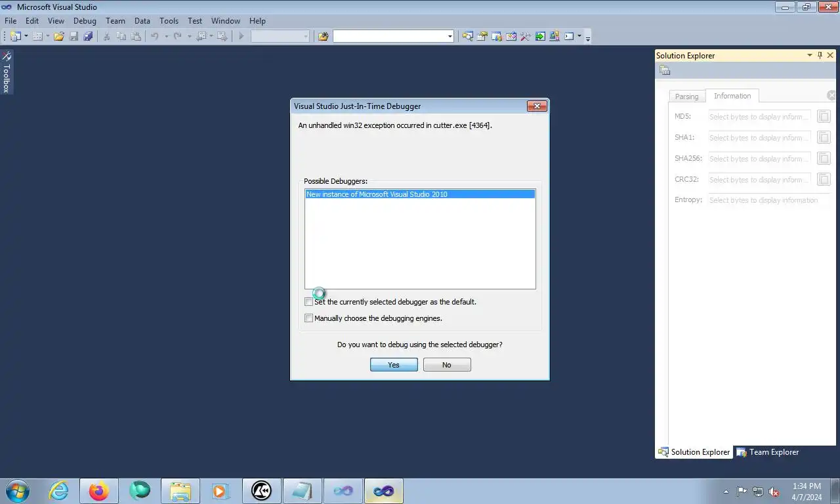Click the Cut scissors icon
Image resolution: width=840 pixels, height=504 pixels.
106,37
